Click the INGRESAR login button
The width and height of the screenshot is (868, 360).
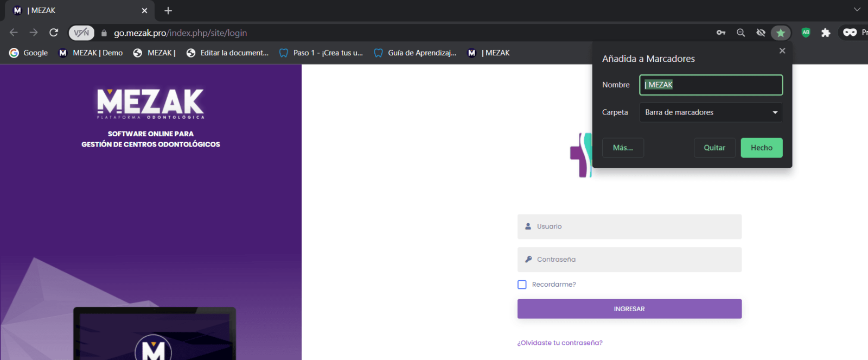coord(629,309)
